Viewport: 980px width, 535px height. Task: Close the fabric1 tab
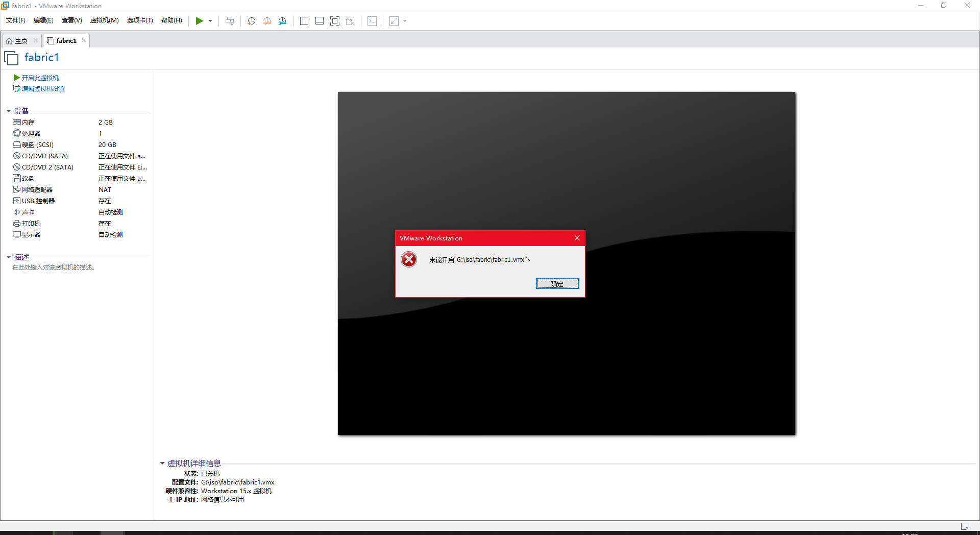coord(84,40)
